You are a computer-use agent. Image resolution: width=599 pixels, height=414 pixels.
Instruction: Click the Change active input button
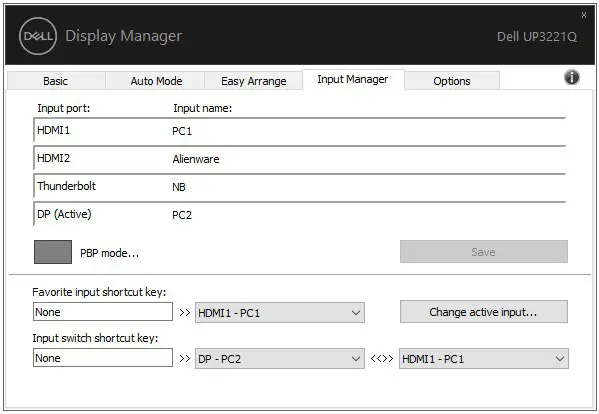pyautogui.click(x=484, y=312)
